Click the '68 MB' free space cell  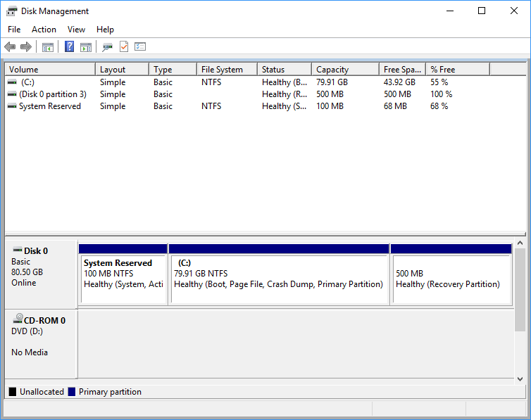pyautogui.click(x=395, y=106)
